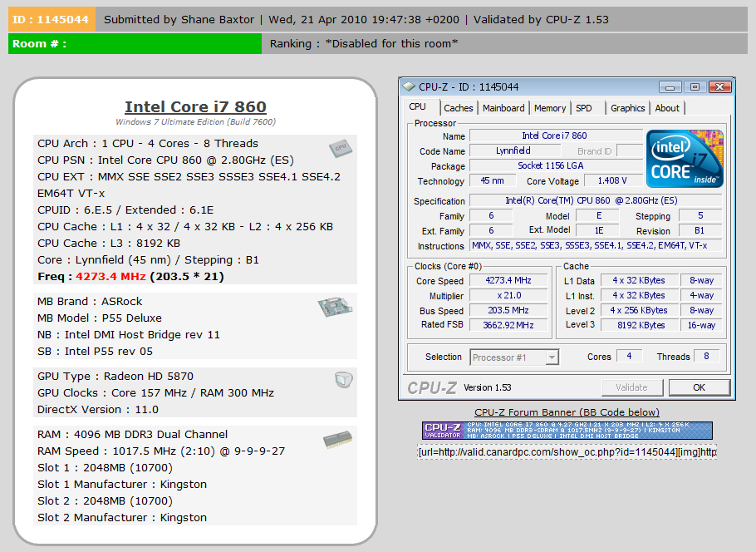Click the motherboard icon beside MB Brand
Screen dimensions: 756x552
[x=335, y=307]
